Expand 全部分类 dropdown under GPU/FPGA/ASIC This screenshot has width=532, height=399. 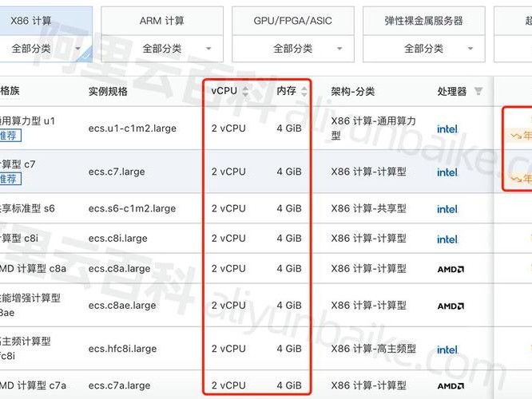tap(293, 49)
